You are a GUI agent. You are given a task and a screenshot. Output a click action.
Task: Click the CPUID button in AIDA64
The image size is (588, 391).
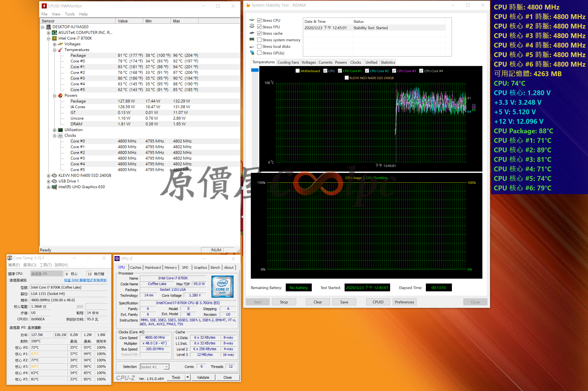point(378,302)
